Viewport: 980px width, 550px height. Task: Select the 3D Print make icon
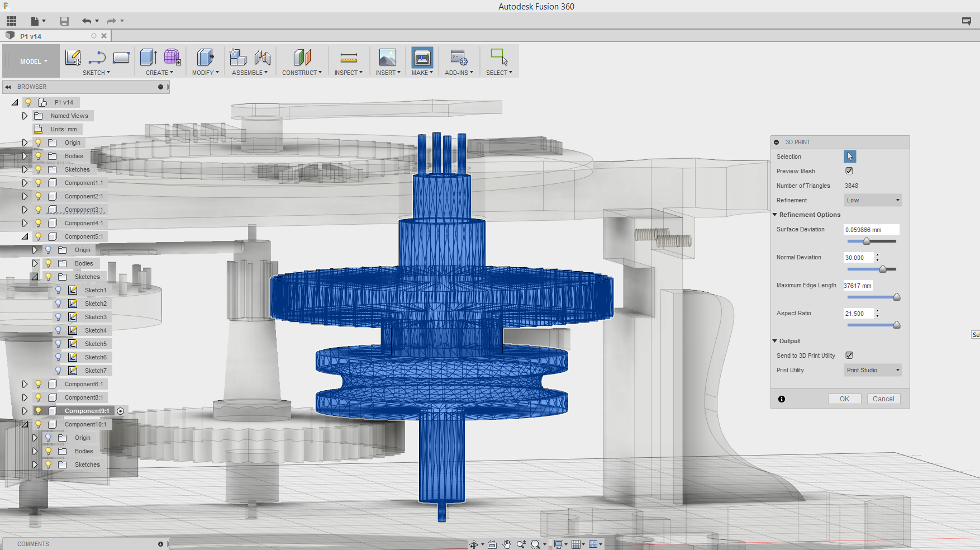click(422, 58)
